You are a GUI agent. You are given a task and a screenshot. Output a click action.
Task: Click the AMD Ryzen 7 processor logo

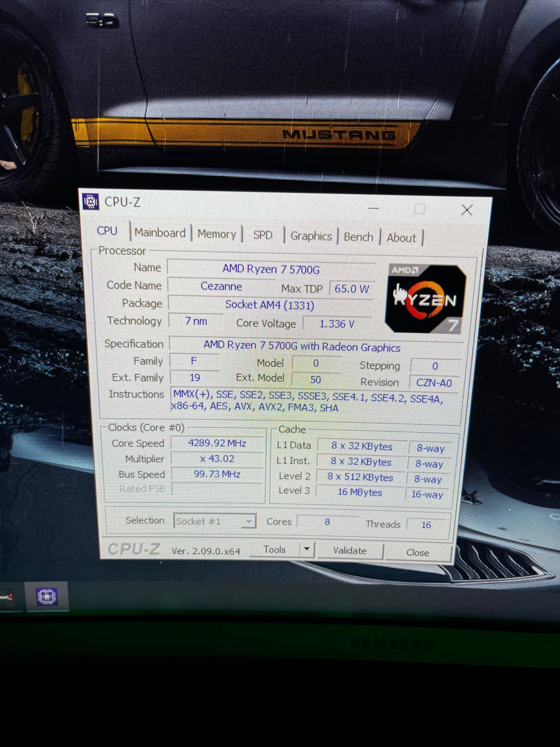click(426, 299)
